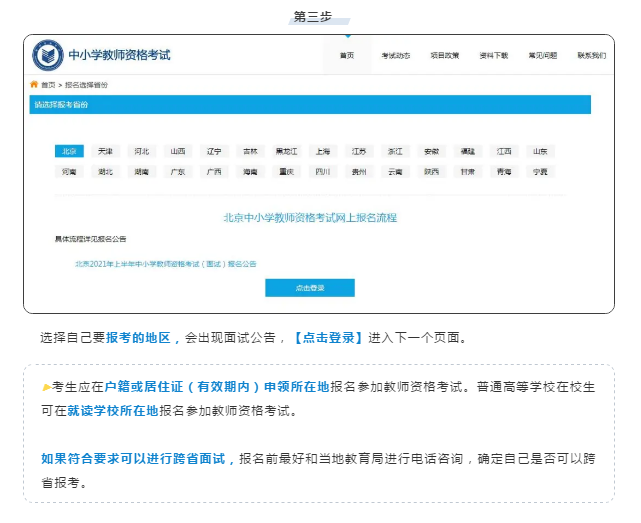Screen dimensions: 641x523
Task: Choose 黑龙江 from the province list
Action: (286, 151)
